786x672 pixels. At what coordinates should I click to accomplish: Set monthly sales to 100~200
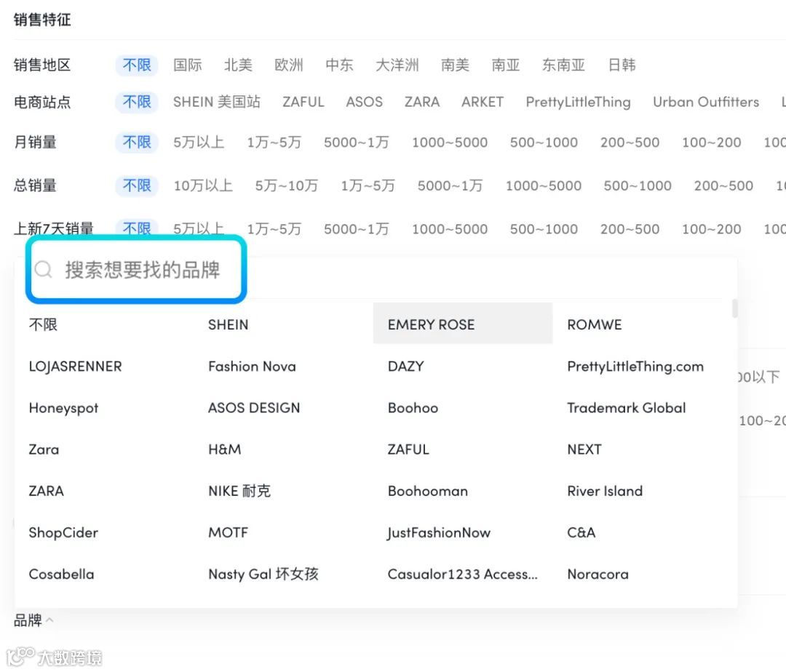(x=711, y=143)
